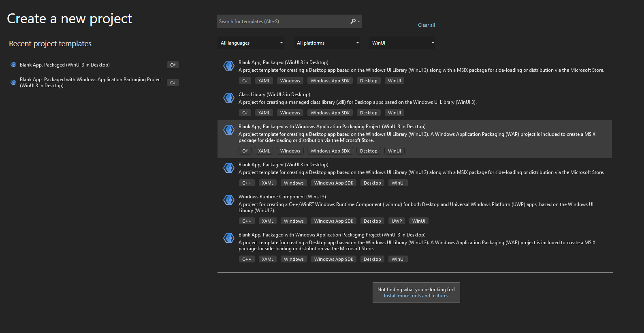
Task: Expand the WinUI project type dropdown
Action: point(403,43)
